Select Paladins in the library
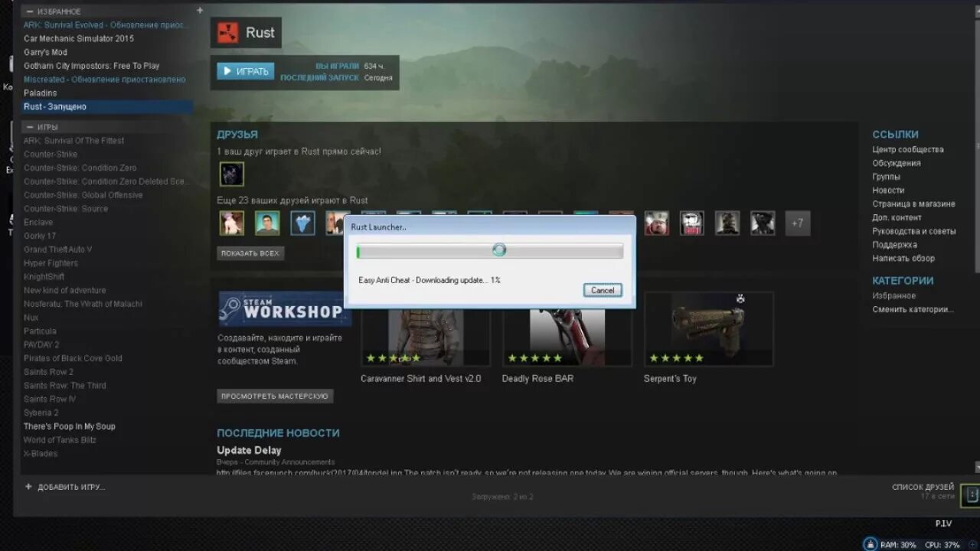 pos(40,93)
